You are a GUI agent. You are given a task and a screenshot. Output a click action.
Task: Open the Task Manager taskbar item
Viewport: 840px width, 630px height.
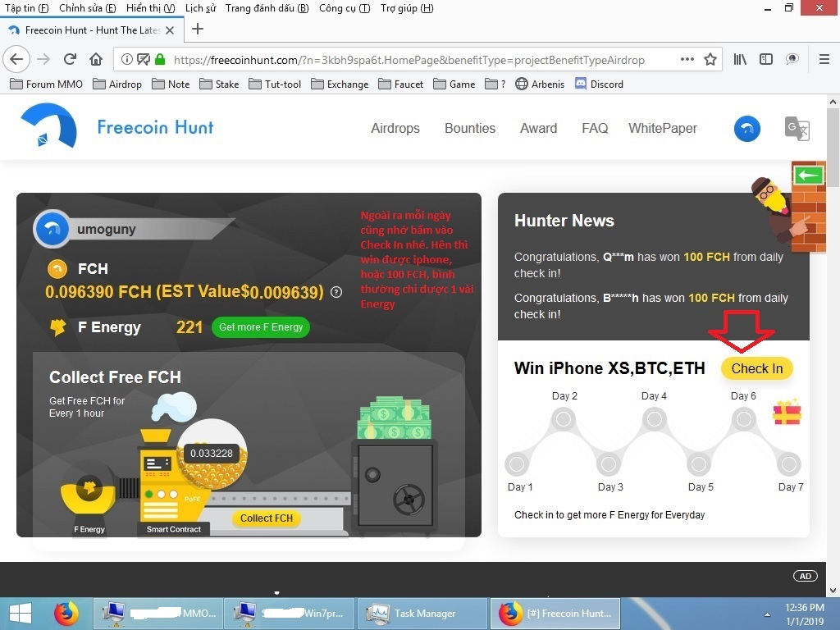coord(422,614)
